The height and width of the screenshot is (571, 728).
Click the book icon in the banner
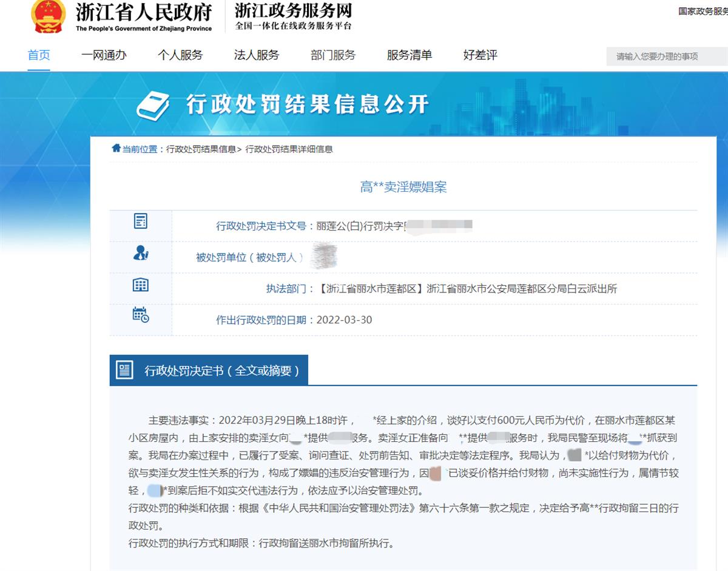[153, 106]
